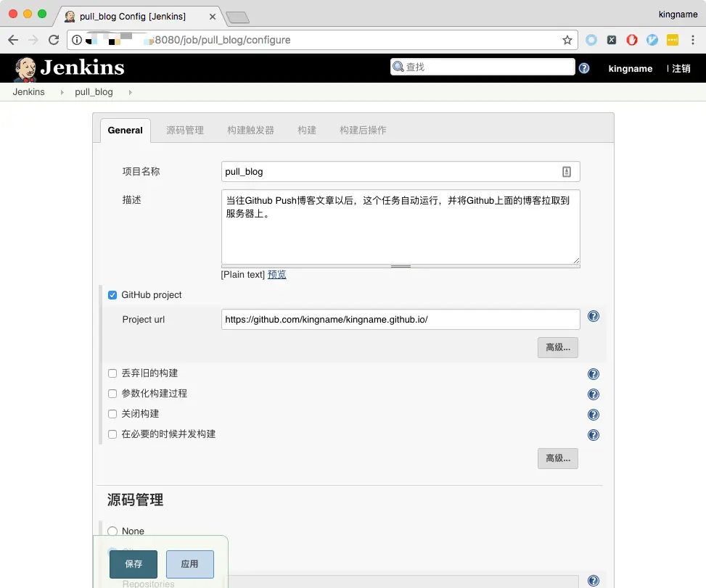
Task: Click kingname Chrome profile label
Action: click(x=678, y=15)
